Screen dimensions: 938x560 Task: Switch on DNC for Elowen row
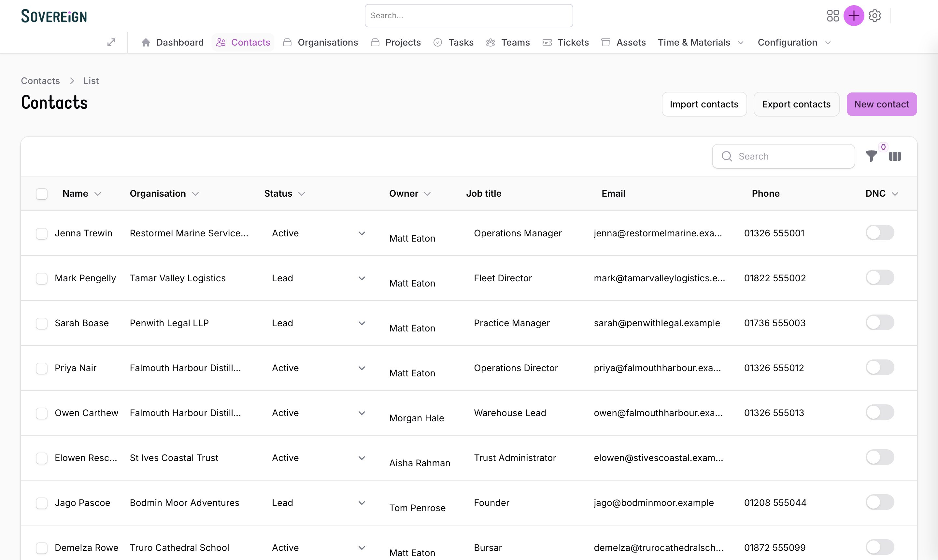[x=880, y=457]
